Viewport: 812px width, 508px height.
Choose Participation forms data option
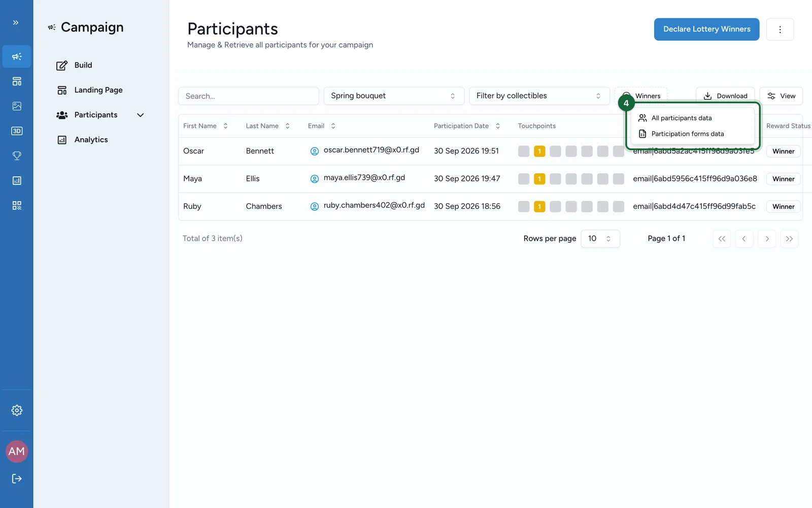(692, 134)
